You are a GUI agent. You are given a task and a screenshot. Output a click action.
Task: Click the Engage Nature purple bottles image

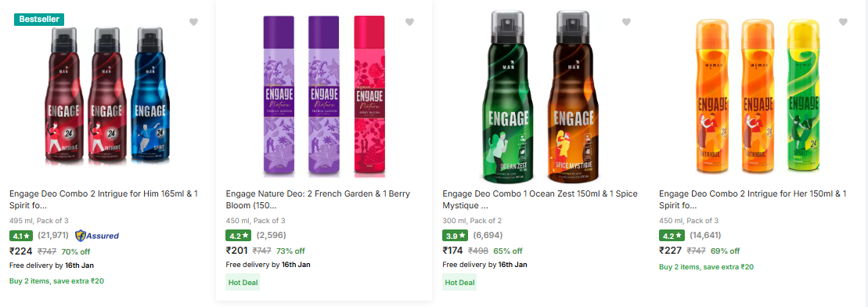click(x=324, y=96)
